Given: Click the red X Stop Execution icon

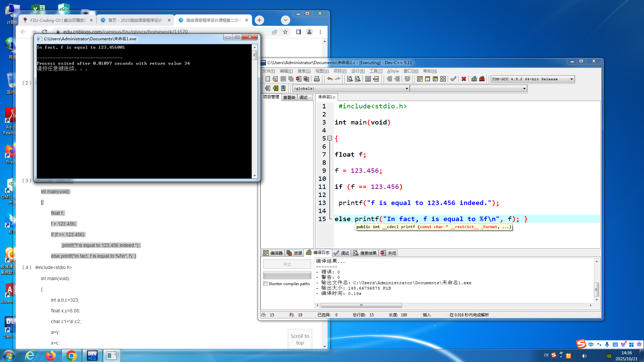Looking at the screenshot, I should 464,79.
